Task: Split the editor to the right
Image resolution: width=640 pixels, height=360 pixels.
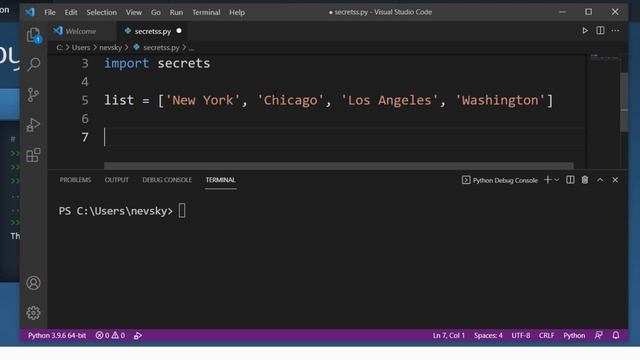Action: pos(600,31)
